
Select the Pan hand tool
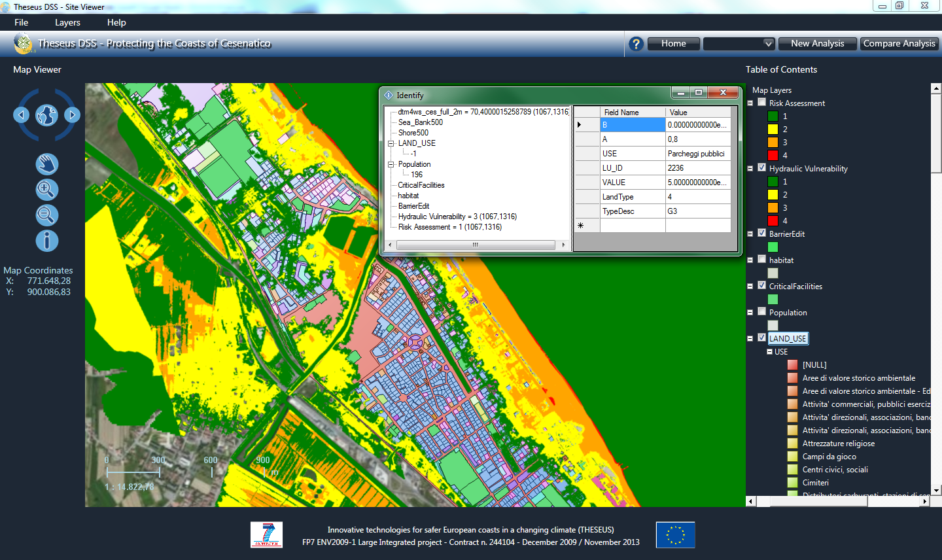pos(46,164)
